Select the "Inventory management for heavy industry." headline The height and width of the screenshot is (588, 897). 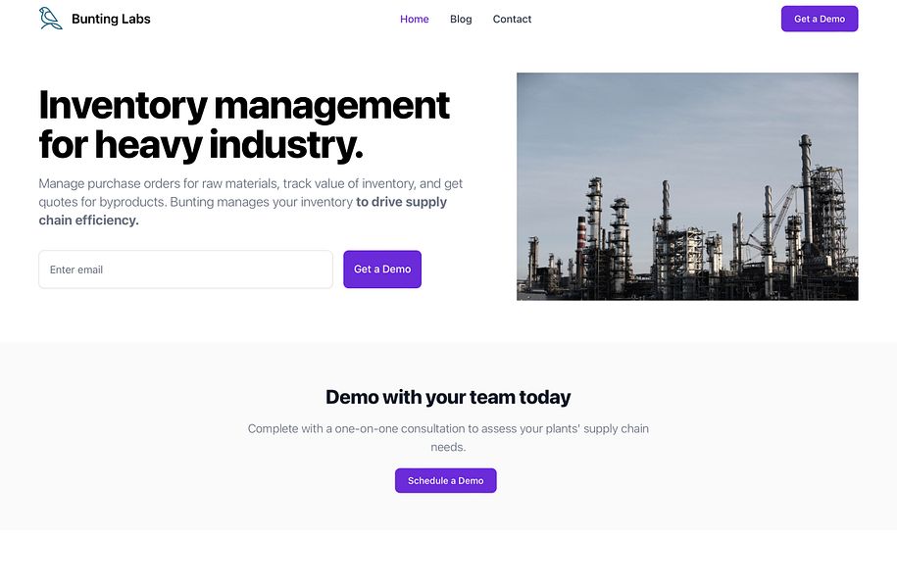[244, 124]
